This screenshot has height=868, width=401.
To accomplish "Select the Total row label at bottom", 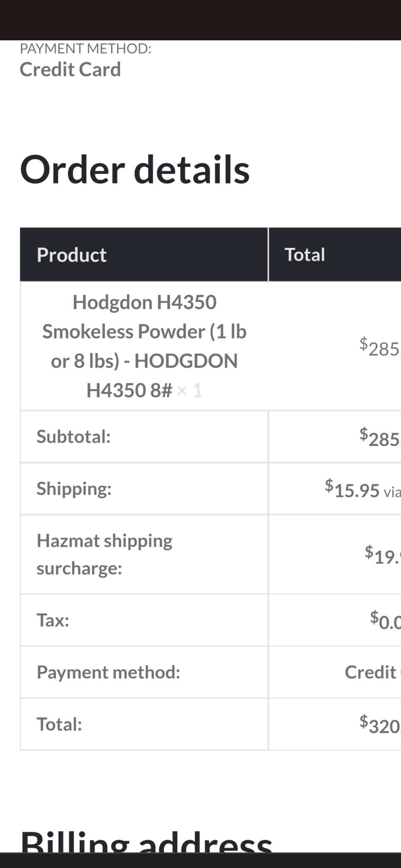I will point(59,724).
